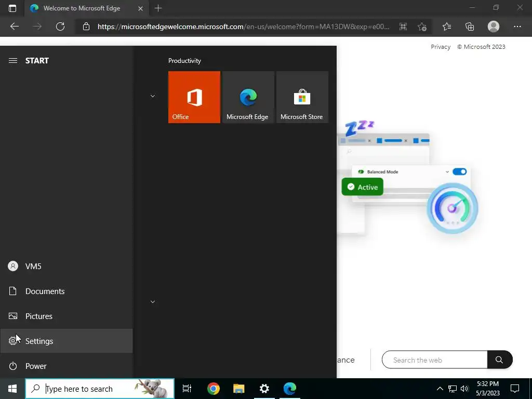This screenshot has height=399, width=532.
Task: Select the Welcome to Microsoft Edge tab
Action: click(86, 8)
